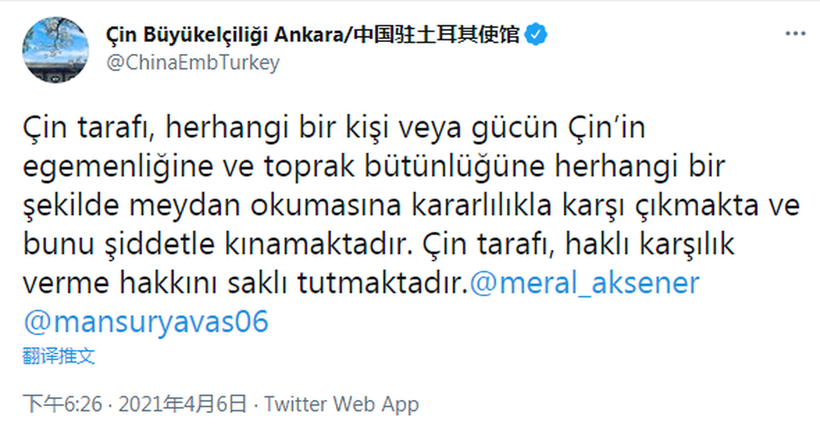Open the Twitter Web App source link
Viewport: 820px width, 428px height.
coord(340,404)
